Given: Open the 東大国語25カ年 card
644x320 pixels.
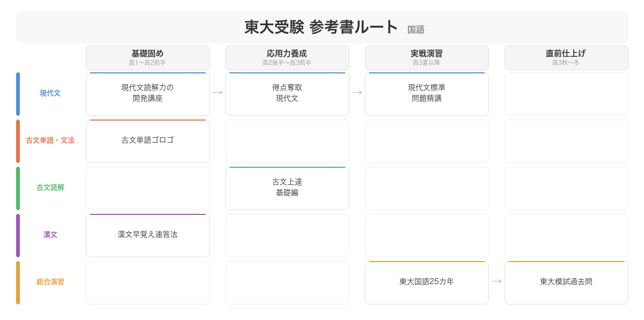Looking at the screenshot, I should [x=427, y=282].
